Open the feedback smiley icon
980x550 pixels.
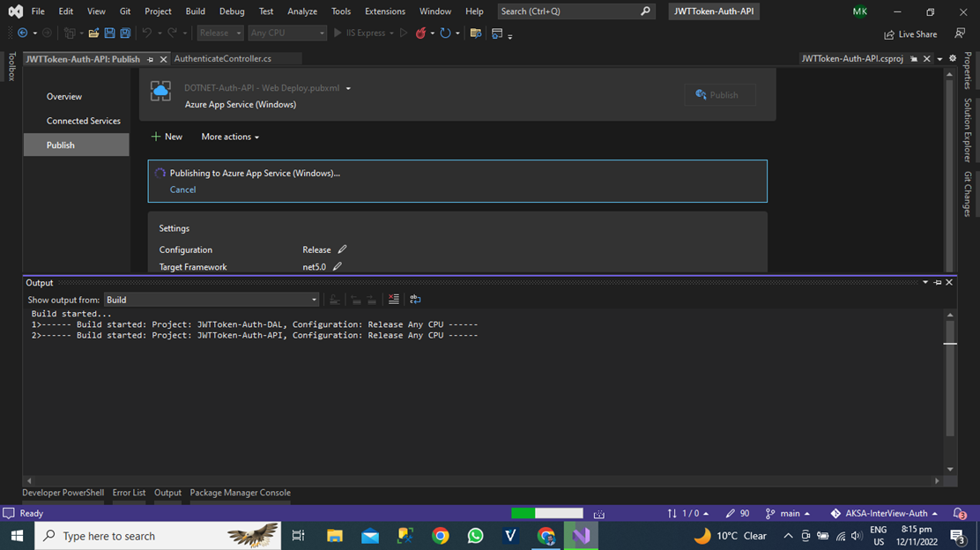960,33
